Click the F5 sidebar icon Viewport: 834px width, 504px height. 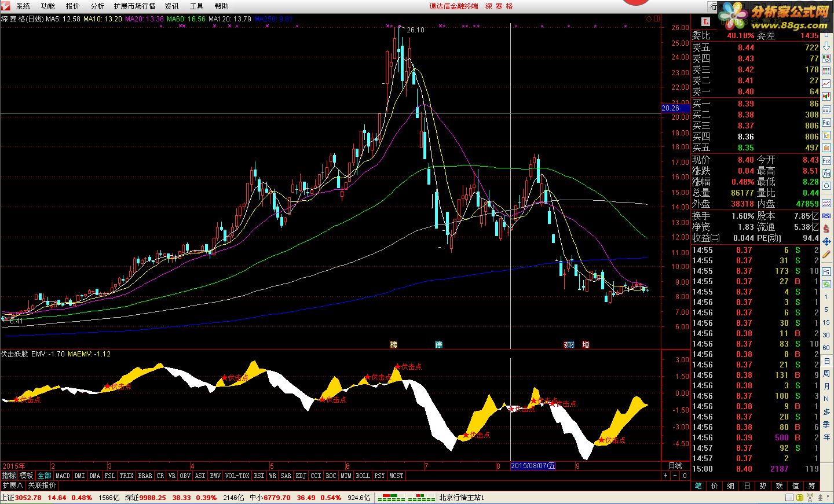pos(826,271)
